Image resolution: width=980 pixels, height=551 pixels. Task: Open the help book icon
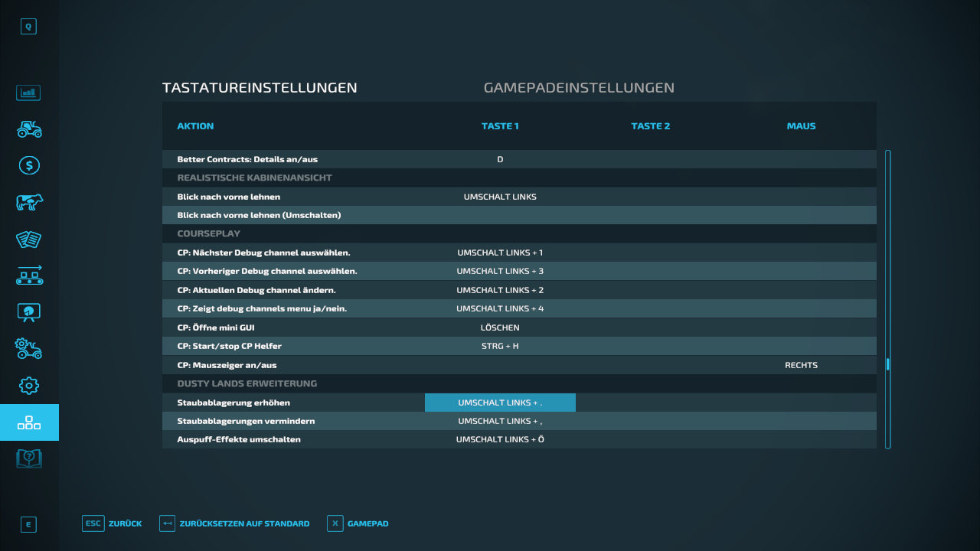click(29, 459)
